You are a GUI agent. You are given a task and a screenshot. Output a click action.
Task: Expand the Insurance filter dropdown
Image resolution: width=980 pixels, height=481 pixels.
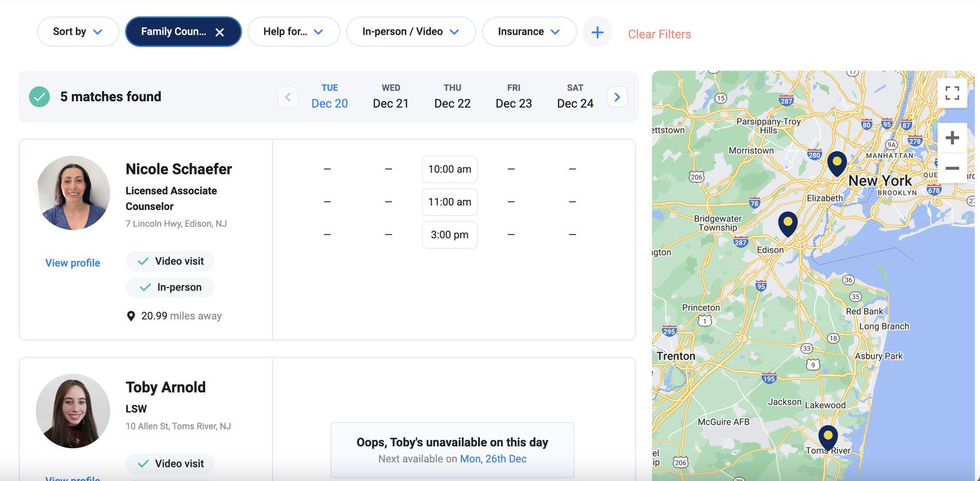(529, 31)
